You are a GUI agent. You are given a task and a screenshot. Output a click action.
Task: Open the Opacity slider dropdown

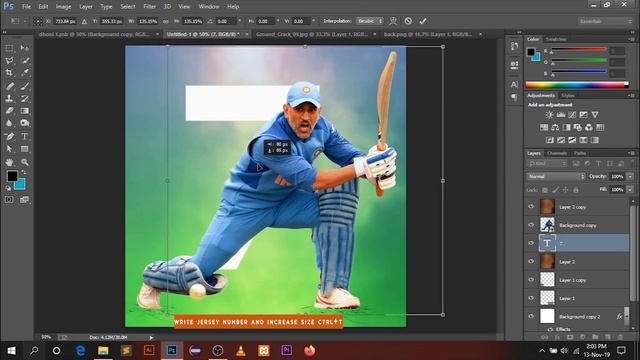tap(630, 176)
